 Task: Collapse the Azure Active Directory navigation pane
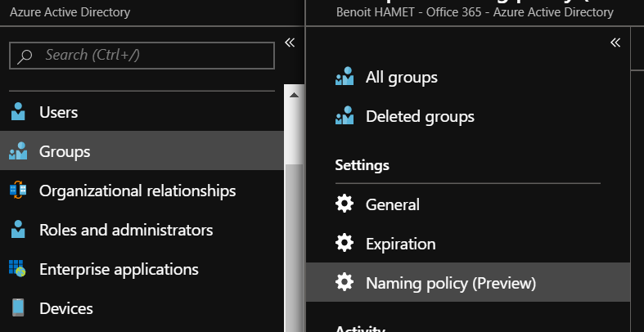click(x=289, y=43)
